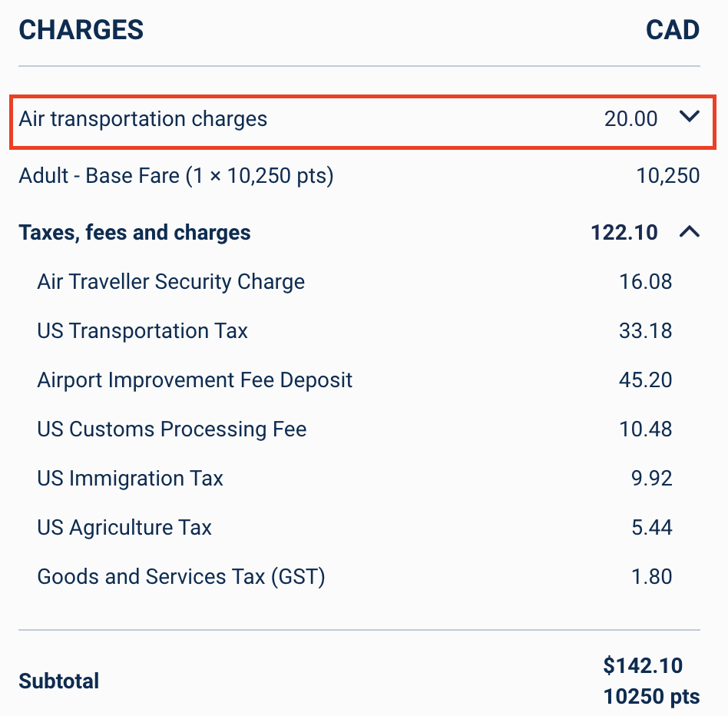This screenshot has width=728, height=716.
Task: Click the Subtotal label
Action: click(x=59, y=681)
